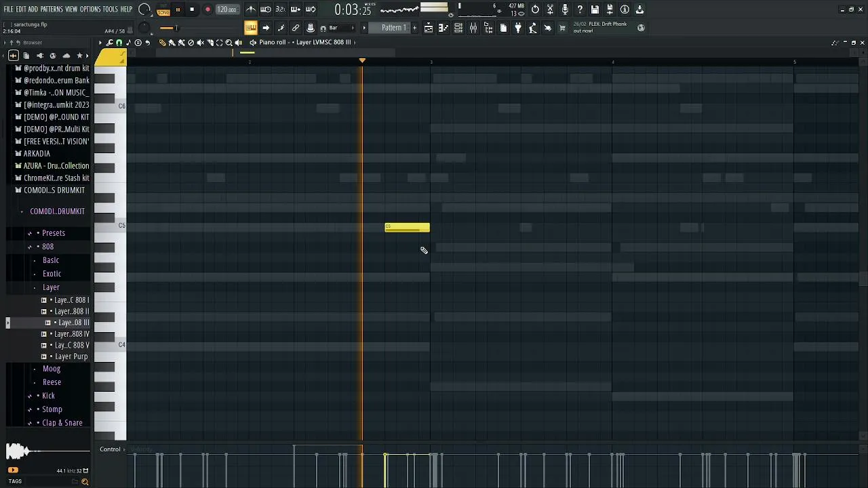Select the yellow C5 note in piano roll
Viewport: 868px width, 488px height.
407,228
